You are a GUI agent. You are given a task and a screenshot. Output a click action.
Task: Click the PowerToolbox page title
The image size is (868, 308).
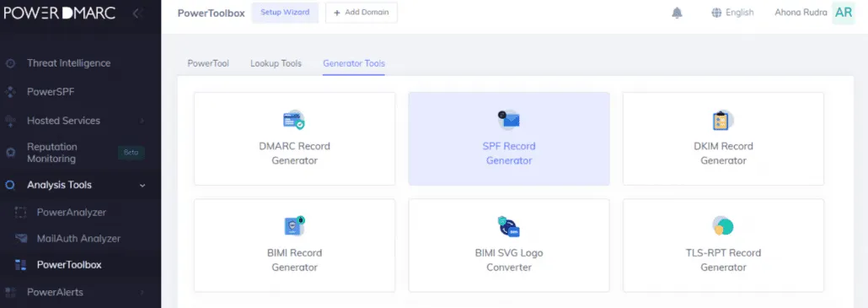(x=211, y=14)
